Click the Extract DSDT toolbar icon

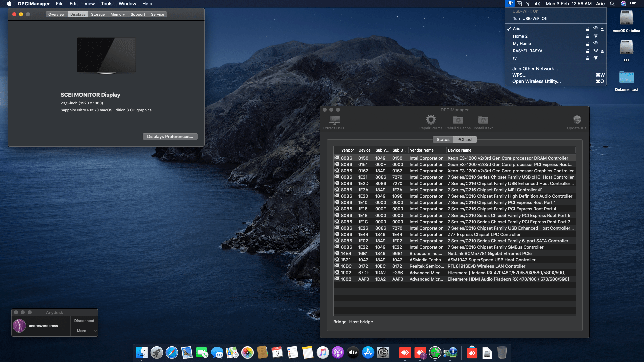(334, 120)
